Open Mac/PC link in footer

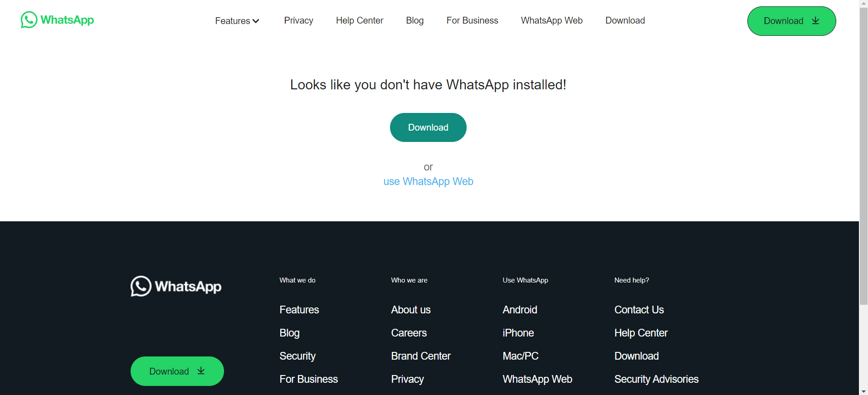(520, 356)
